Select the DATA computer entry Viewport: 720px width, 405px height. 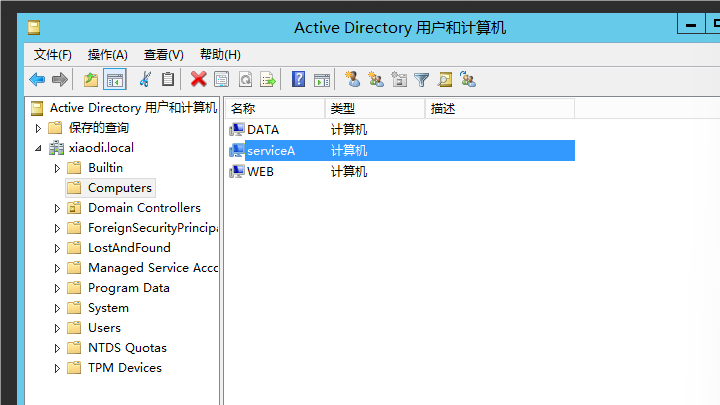pos(263,129)
